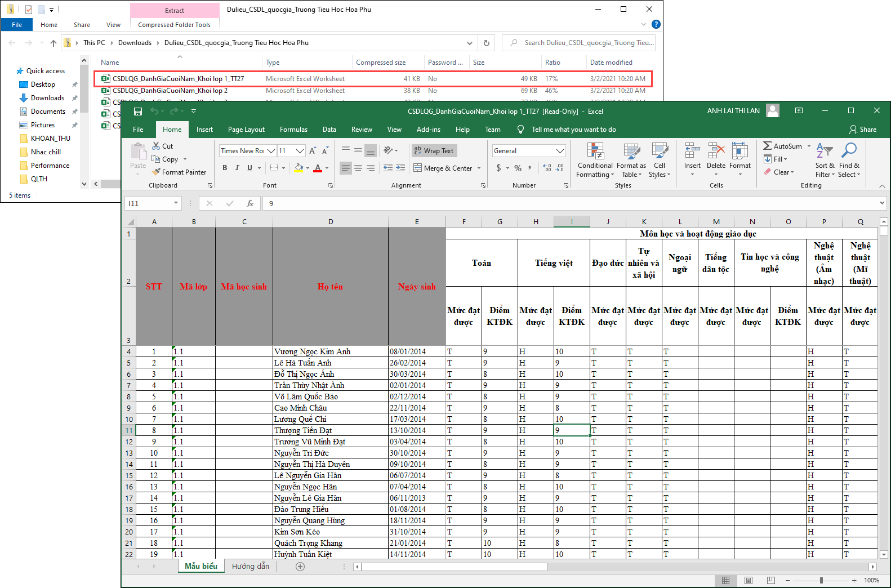Select CSDLQG_DanhGiaCuoiNam_Khoi lop 2 file
The image size is (891, 588).
[x=170, y=91]
